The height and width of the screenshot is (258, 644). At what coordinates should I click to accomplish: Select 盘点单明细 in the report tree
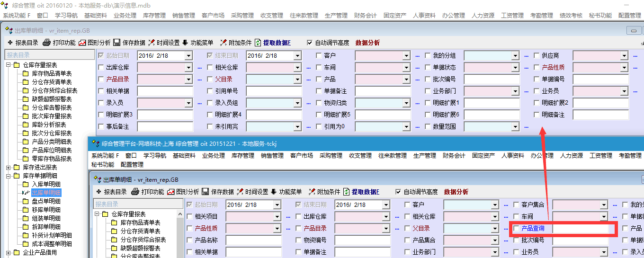tap(46, 201)
